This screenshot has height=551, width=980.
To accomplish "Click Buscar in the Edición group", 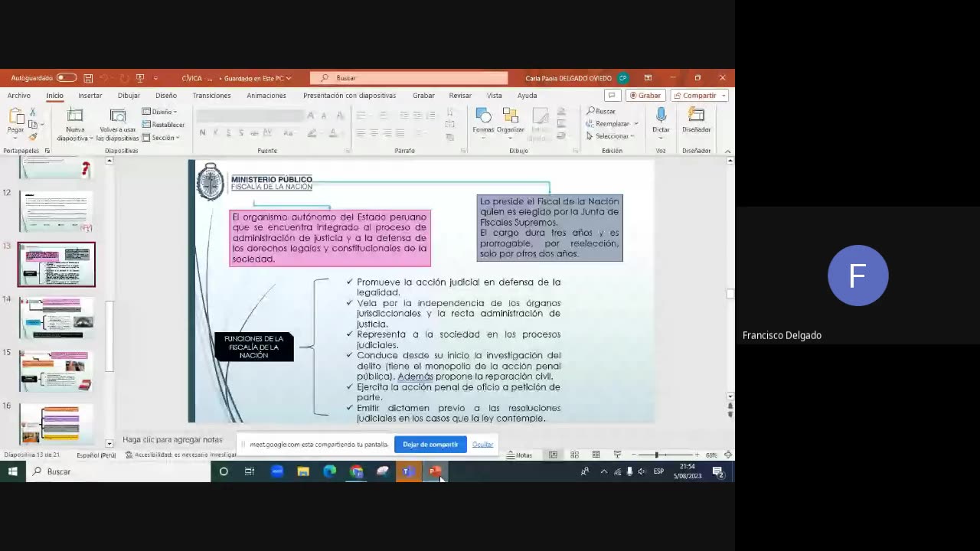I will pyautogui.click(x=601, y=111).
